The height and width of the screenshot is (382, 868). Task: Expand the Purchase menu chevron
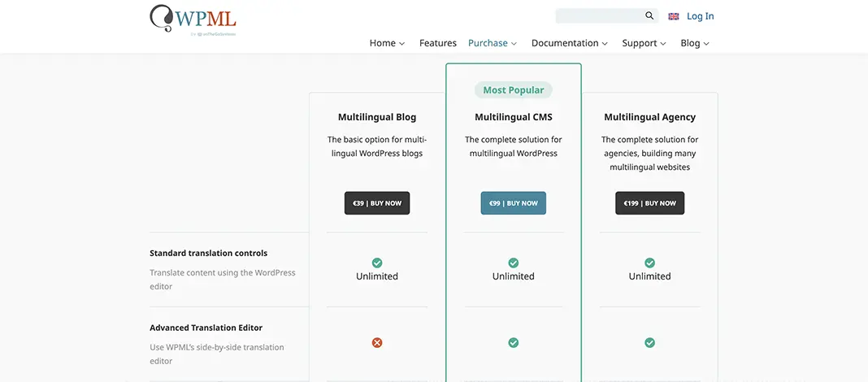[514, 44]
